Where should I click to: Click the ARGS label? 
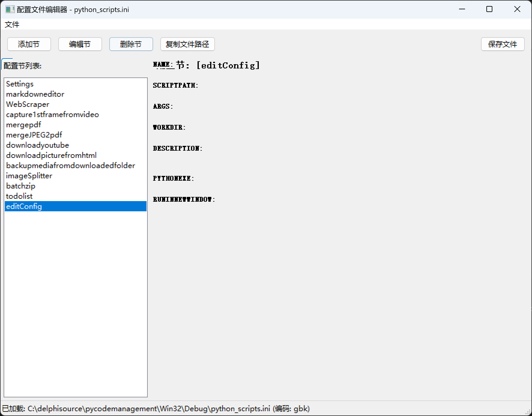point(163,106)
